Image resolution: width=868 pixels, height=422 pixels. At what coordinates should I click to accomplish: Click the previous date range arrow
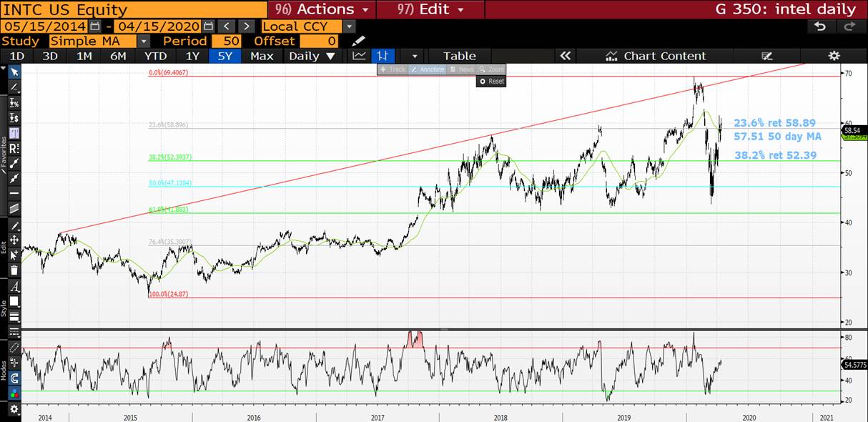click(x=227, y=26)
